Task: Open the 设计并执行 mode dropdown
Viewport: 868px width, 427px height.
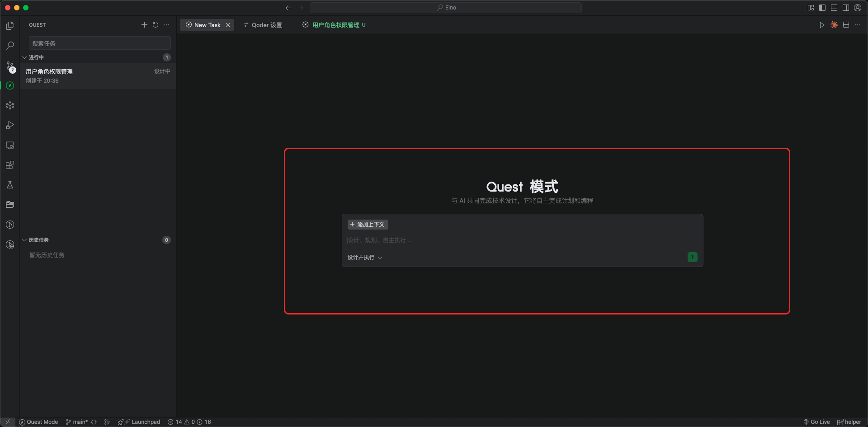Action: 365,258
